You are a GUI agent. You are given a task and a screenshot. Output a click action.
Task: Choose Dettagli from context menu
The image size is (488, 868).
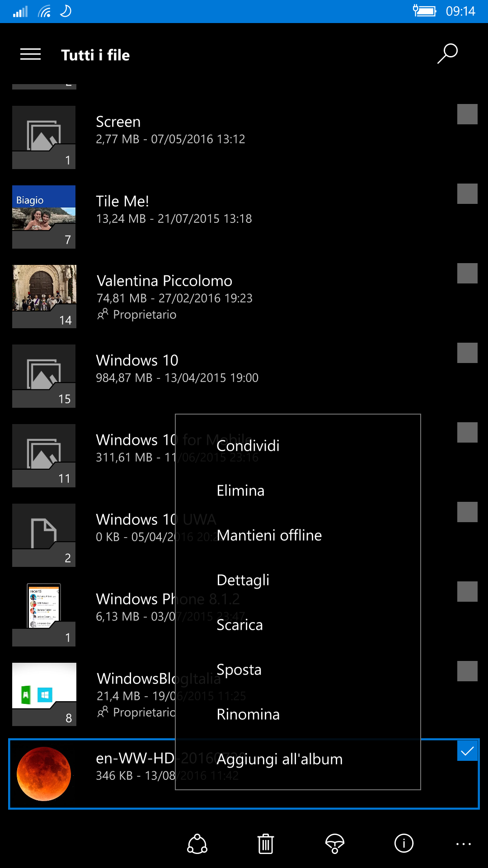pos(298,580)
